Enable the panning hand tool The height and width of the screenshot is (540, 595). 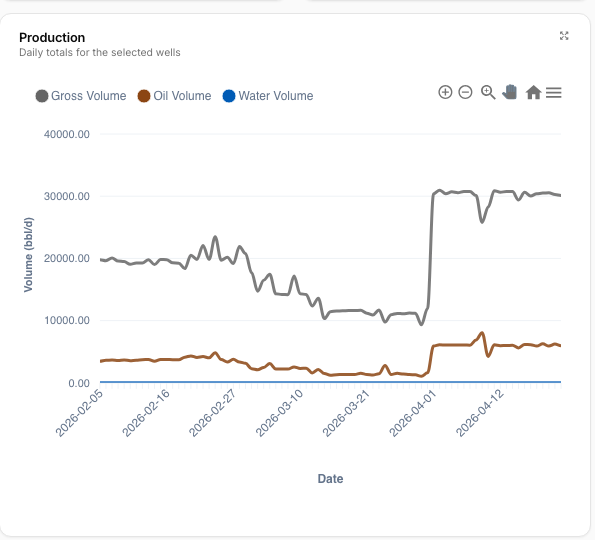pos(510,92)
